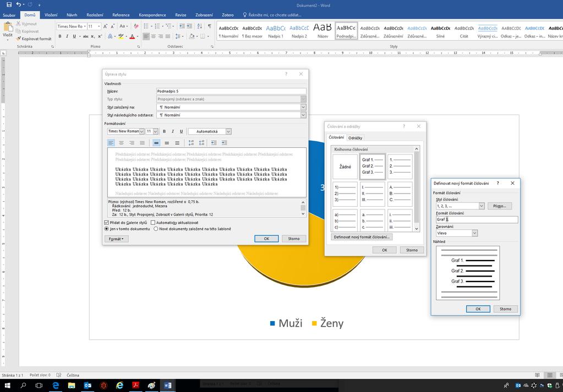Open the Reference ribbon tab
The width and height of the screenshot is (563, 392).
tap(121, 15)
